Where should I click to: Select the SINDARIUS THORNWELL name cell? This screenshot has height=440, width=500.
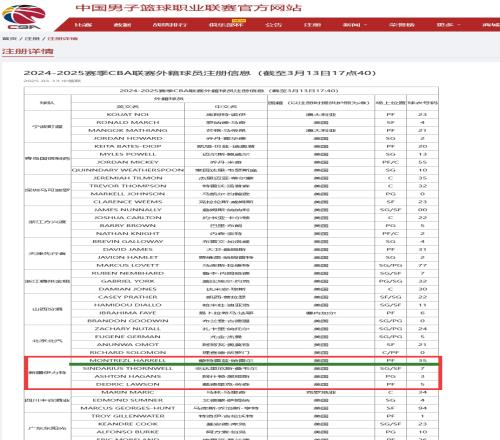(128, 369)
